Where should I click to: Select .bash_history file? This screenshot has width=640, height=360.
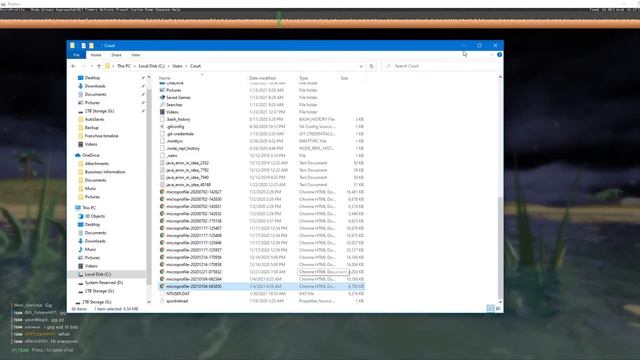pos(178,119)
